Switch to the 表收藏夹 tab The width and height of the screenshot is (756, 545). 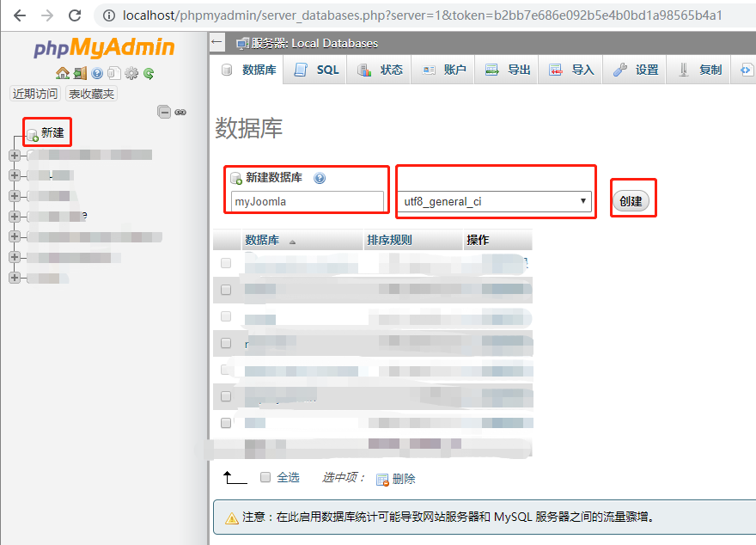91,94
